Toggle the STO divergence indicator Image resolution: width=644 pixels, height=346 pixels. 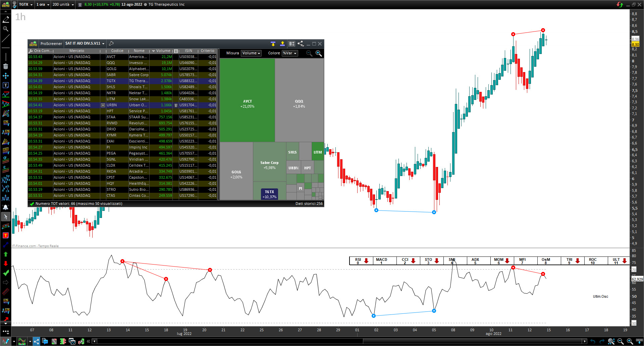(x=431, y=261)
